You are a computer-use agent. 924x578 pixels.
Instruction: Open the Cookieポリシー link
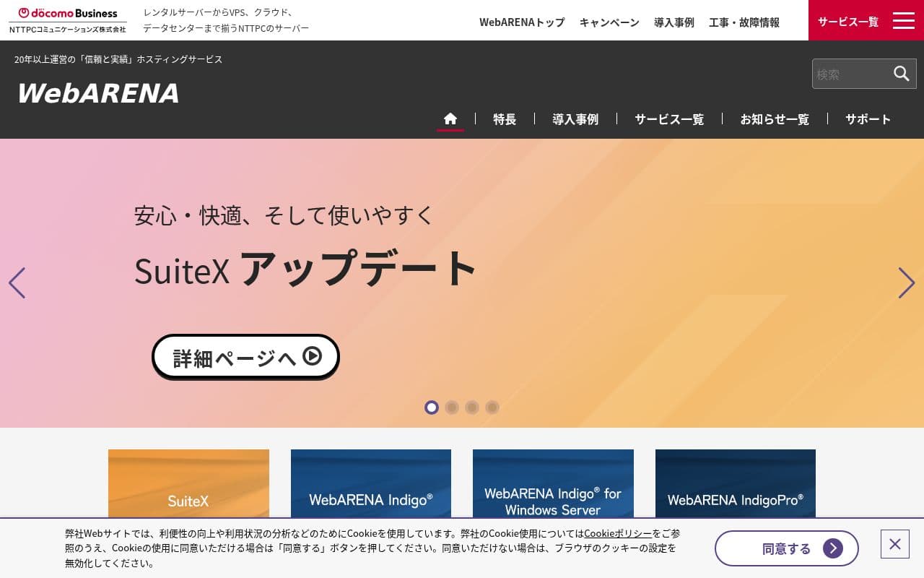point(618,534)
